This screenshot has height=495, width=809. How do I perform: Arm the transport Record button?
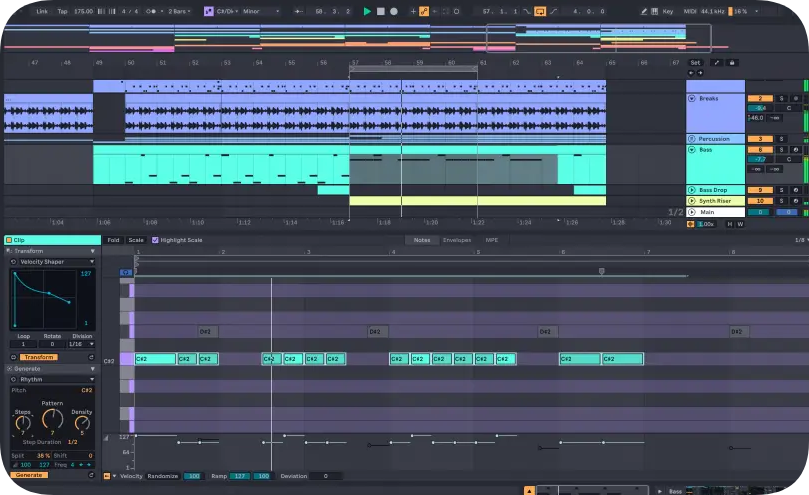(x=394, y=11)
